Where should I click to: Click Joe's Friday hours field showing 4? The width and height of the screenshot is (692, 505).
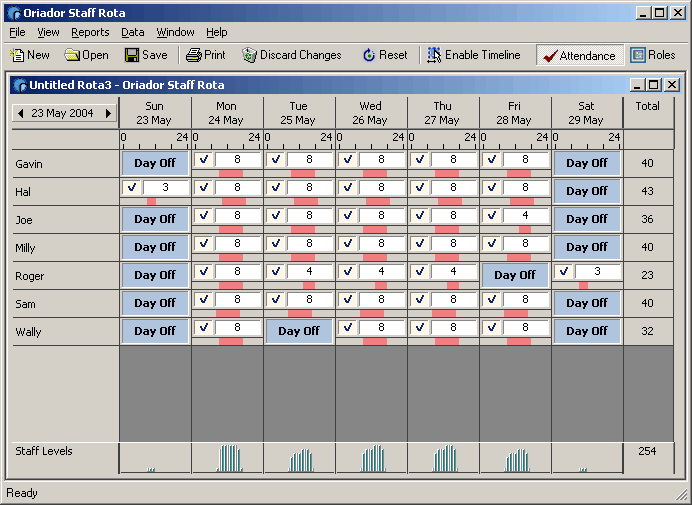point(526,215)
